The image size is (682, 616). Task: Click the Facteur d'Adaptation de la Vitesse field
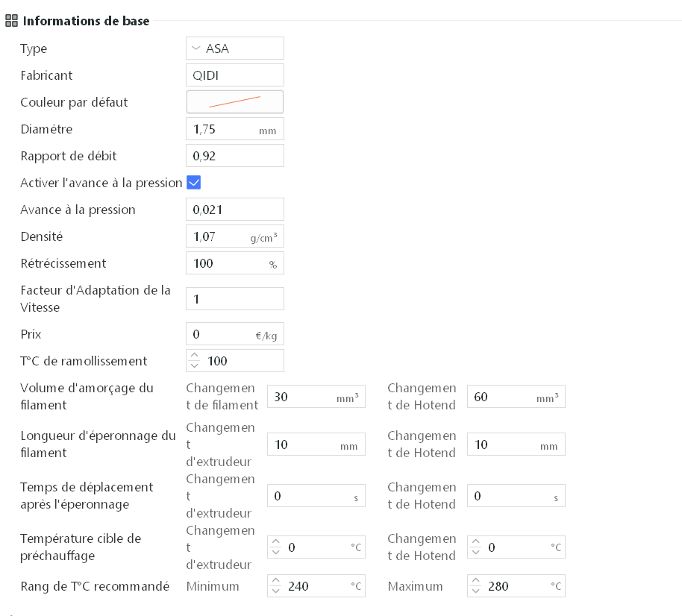click(x=234, y=299)
